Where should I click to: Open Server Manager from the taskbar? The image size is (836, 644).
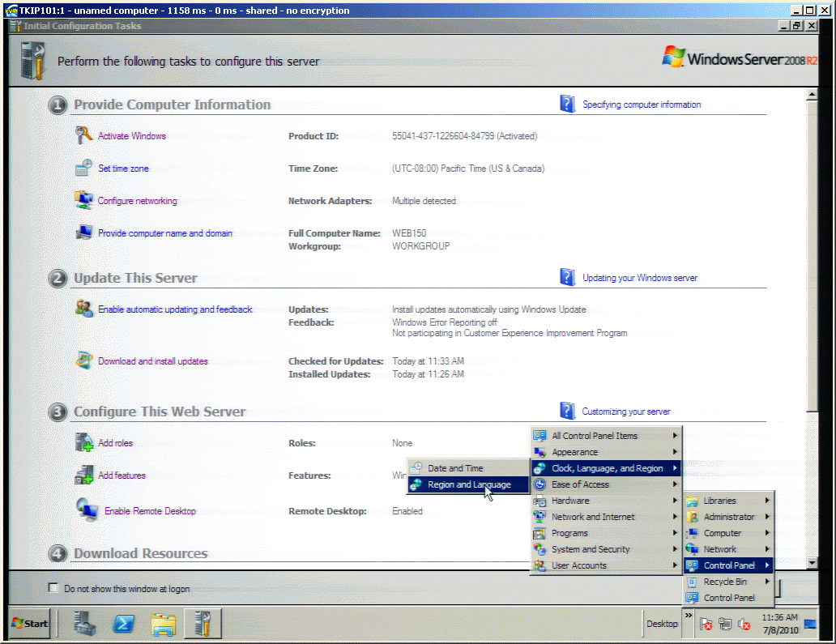click(x=84, y=623)
